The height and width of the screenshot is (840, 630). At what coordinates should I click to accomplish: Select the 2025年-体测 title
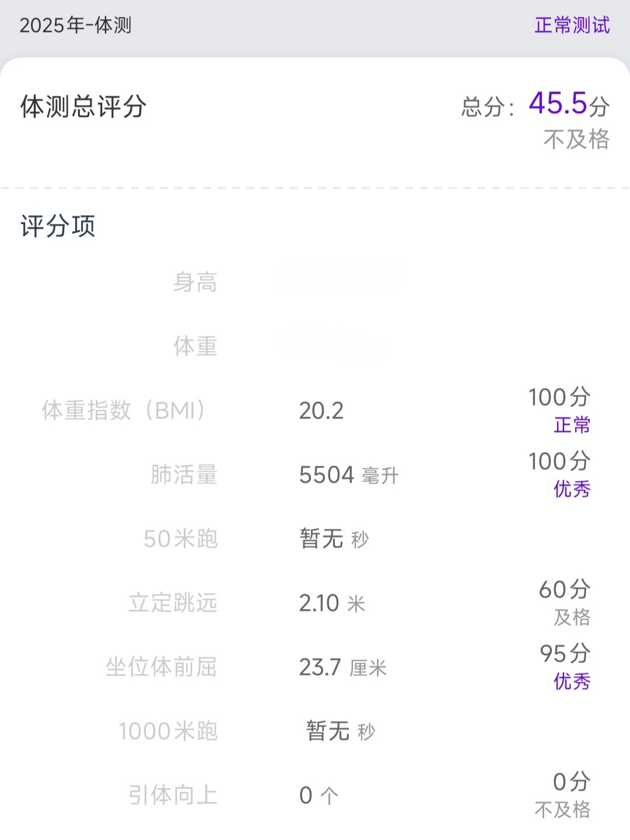tap(76, 26)
